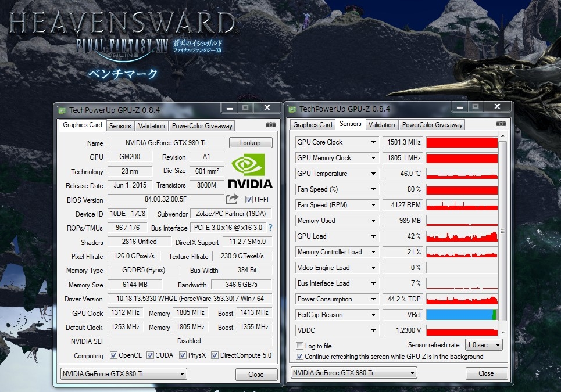The width and height of the screenshot is (561, 392).
Task: Click the Bandwidth 346.6 GB/s value
Action: pos(241,285)
